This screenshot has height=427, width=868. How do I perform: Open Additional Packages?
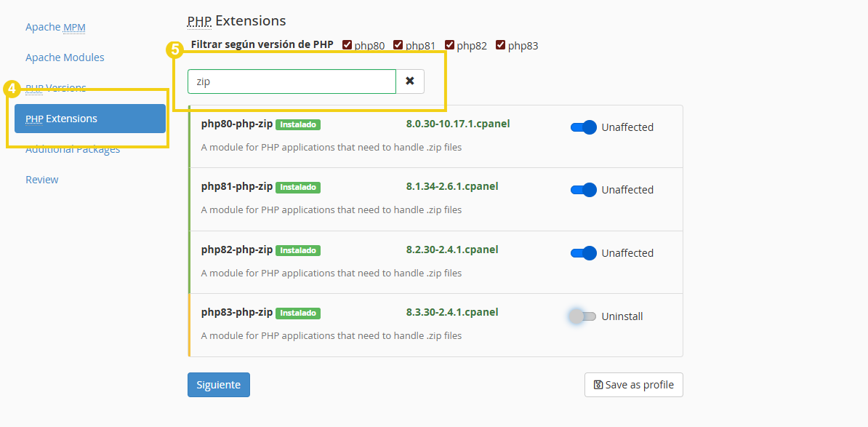pos(73,148)
